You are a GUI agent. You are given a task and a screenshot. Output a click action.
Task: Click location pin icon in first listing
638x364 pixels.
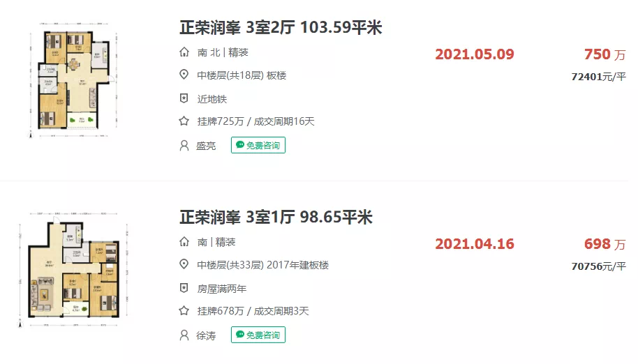(184, 75)
